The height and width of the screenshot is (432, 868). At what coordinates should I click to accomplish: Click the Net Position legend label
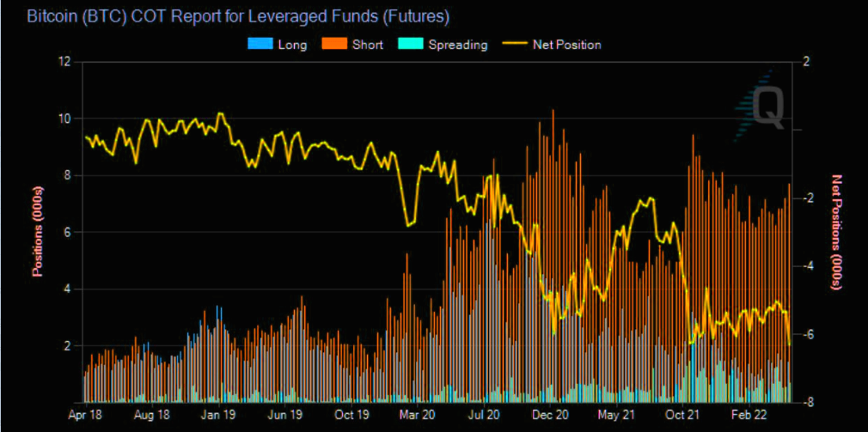(x=567, y=45)
